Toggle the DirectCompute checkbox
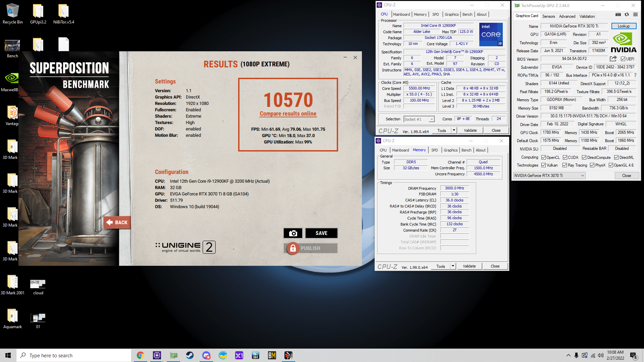This screenshot has width=644, height=362. pyautogui.click(x=584, y=158)
